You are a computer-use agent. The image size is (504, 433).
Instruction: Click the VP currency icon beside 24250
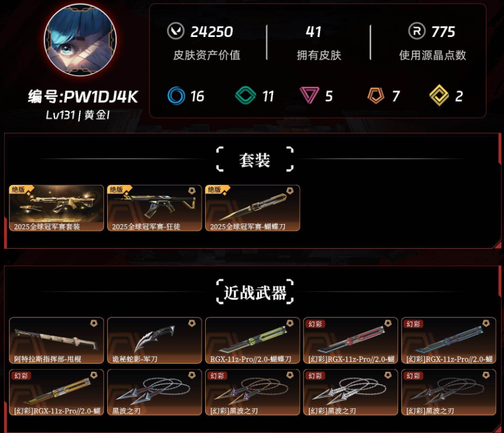click(176, 31)
